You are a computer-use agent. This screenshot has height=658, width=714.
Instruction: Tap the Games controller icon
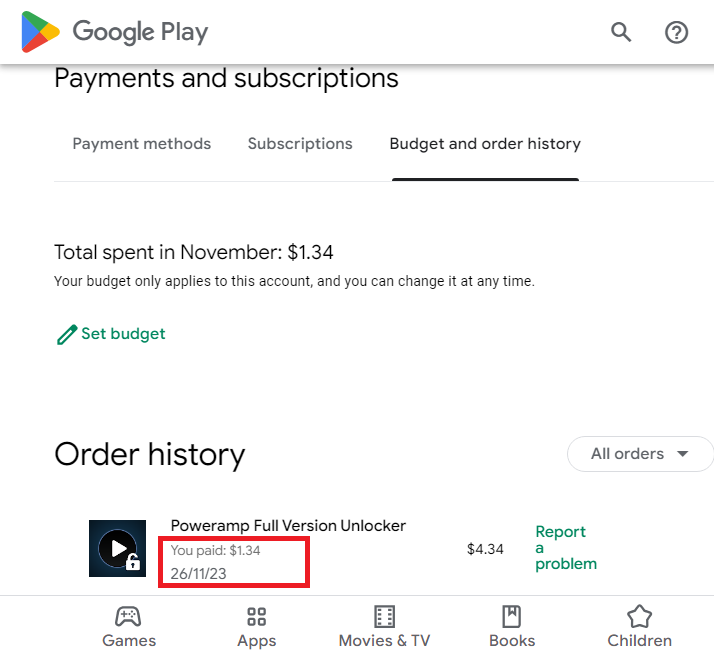click(128, 617)
